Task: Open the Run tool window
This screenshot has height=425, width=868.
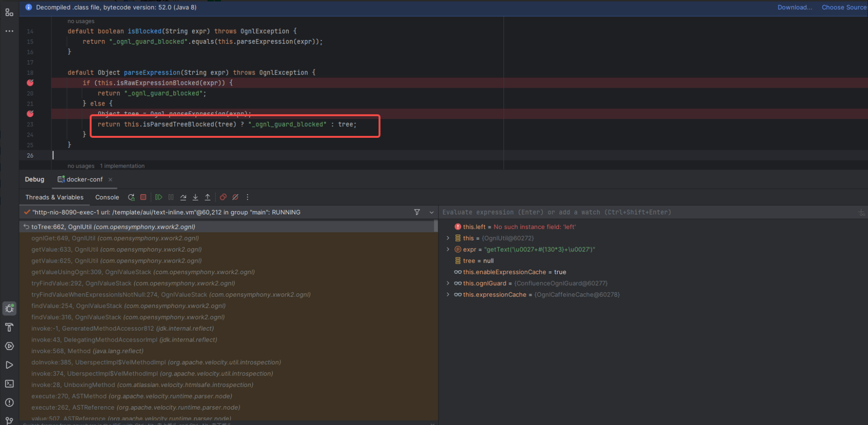Action: click(x=9, y=365)
